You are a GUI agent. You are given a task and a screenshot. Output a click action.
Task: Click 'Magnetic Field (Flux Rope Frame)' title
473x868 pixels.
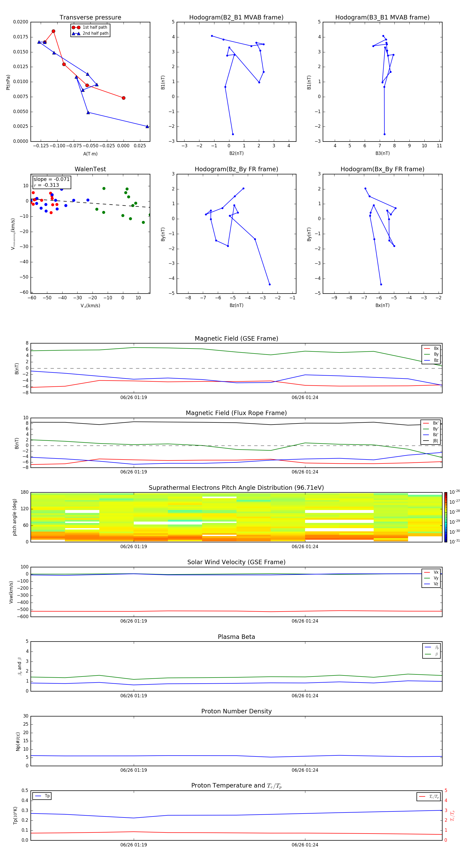pos(236,413)
